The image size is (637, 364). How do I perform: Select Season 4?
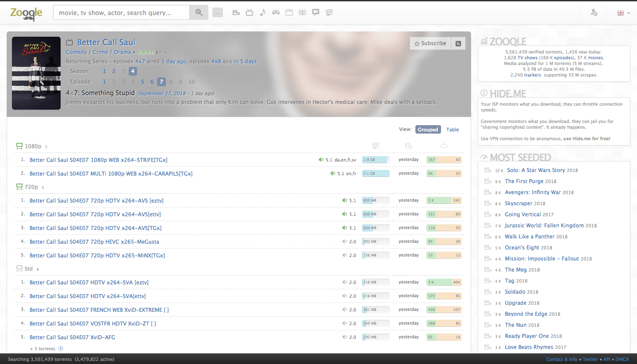[133, 71]
